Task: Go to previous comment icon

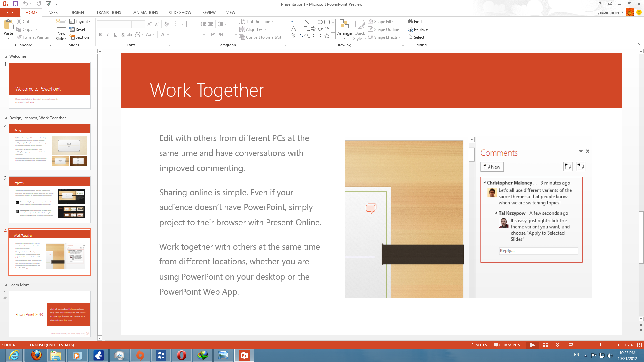Action: click(x=568, y=167)
